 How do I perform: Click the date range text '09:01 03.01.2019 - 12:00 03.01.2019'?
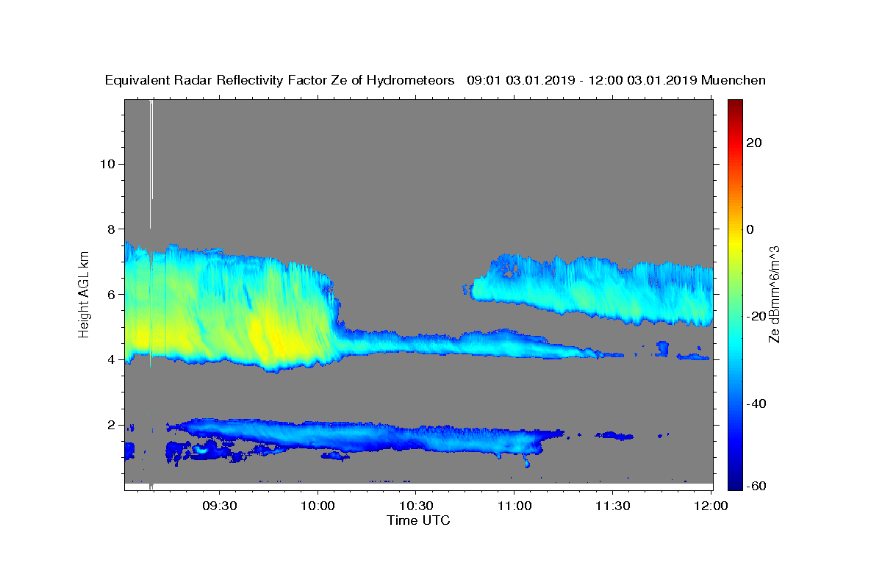582,81
